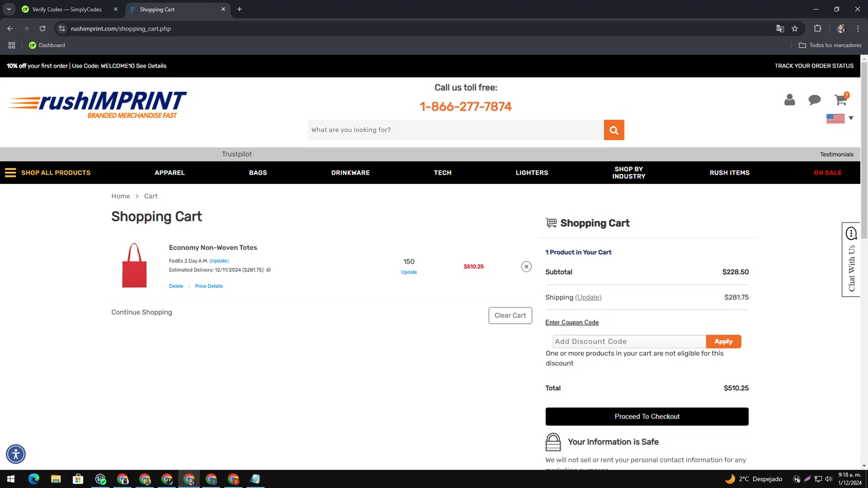
Task: Click the rushIMPRINT logo
Action: (97, 104)
